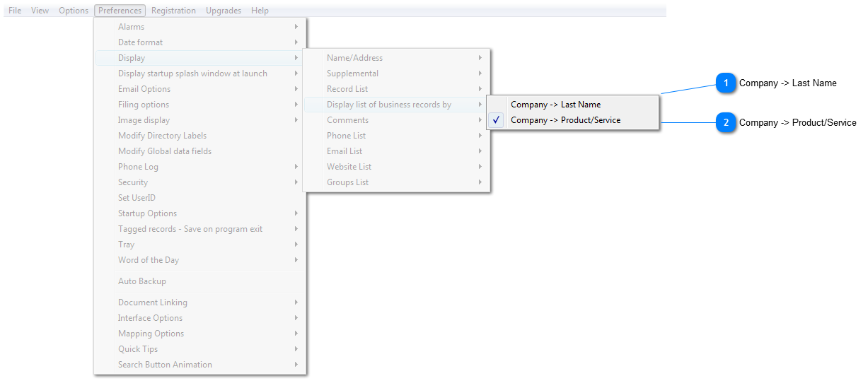Open the Upgrades menu
Viewport: 868px width, 388px height.
pos(224,11)
